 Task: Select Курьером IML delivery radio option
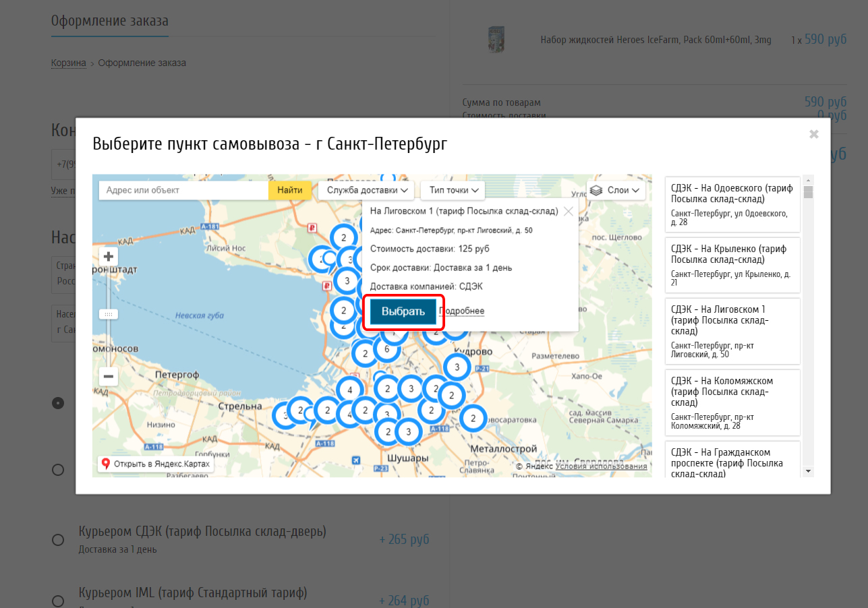pos(58,601)
